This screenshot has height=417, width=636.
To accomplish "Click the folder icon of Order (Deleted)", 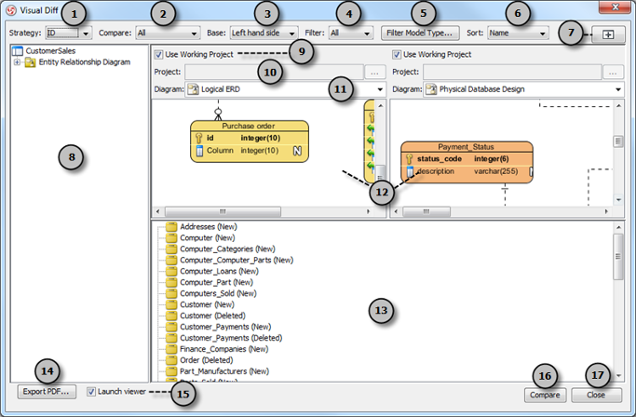I will coord(172,360).
